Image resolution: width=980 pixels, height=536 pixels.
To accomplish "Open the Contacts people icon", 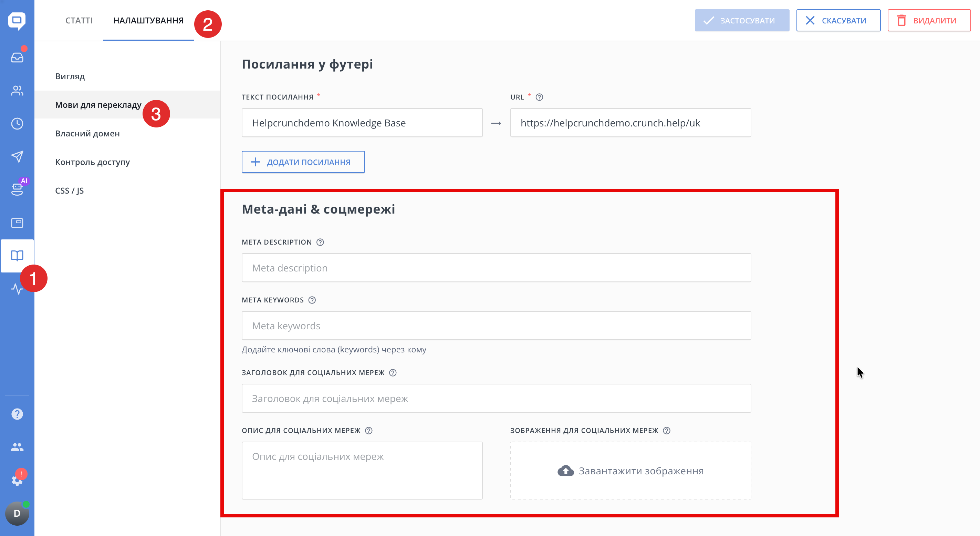I will point(17,91).
